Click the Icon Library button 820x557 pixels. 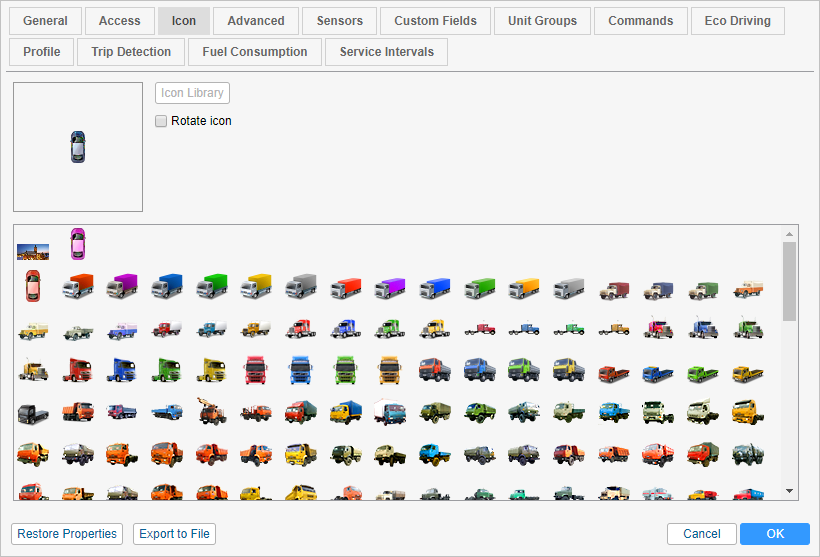point(192,93)
